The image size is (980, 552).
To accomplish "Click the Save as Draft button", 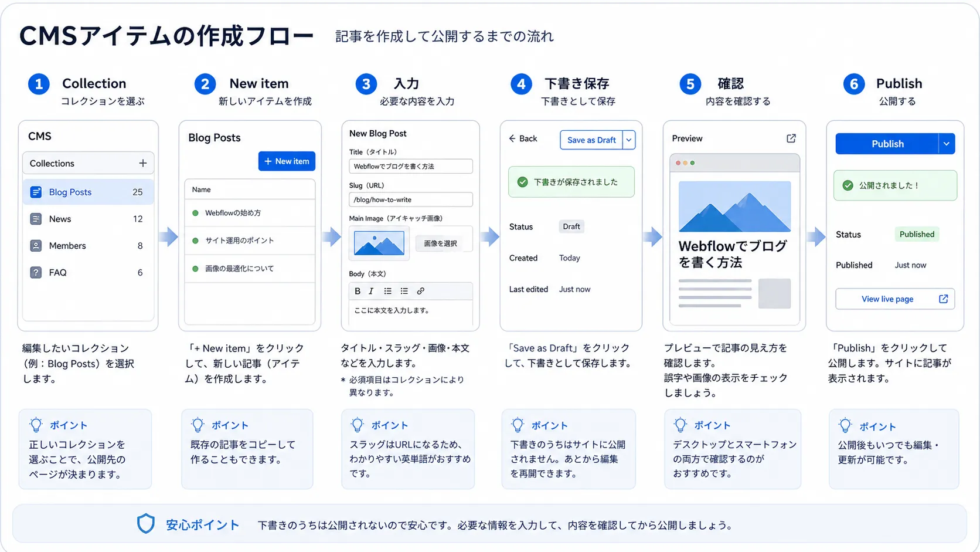I will [x=591, y=140].
